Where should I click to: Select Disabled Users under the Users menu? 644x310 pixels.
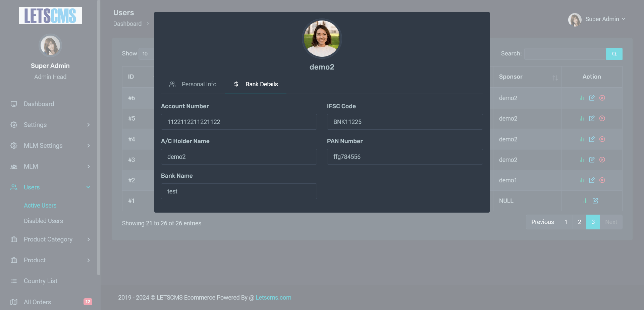(x=43, y=221)
